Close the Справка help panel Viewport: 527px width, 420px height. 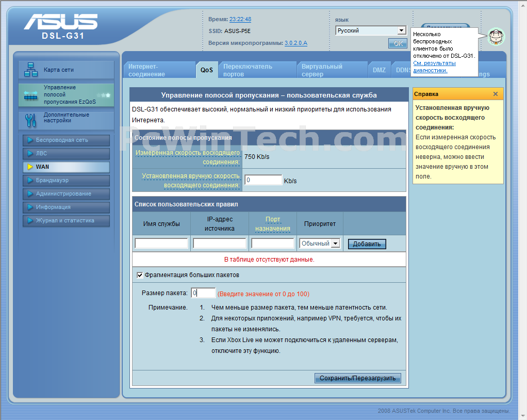point(496,94)
